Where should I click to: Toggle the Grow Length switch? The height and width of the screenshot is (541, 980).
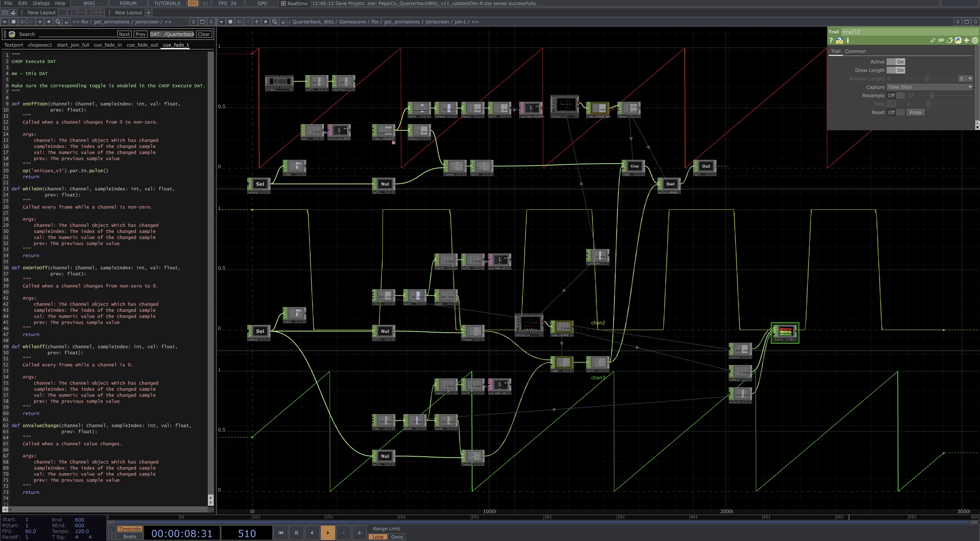tap(896, 70)
